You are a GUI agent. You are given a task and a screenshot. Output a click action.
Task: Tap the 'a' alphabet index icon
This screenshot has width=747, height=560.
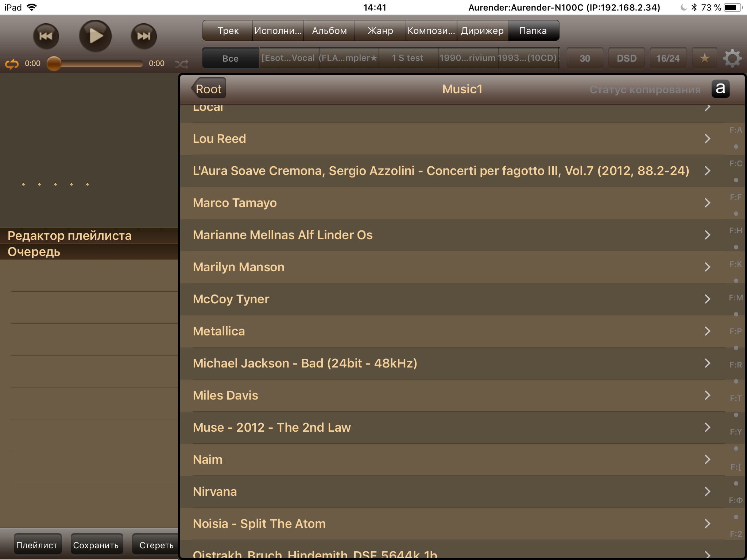720,89
